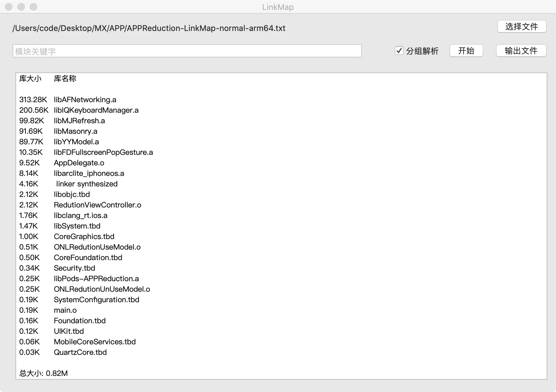Click the 选择文件 button
The width and height of the screenshot is (556, 392).
point(522,27)
